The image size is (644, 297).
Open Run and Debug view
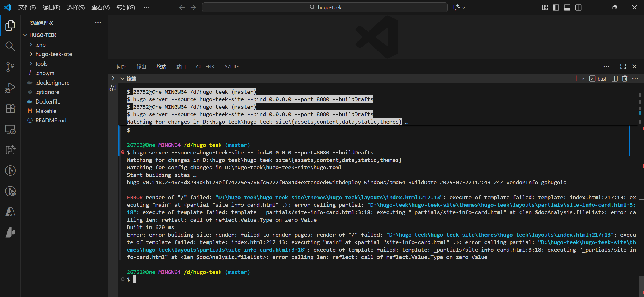tap(10, 88)
